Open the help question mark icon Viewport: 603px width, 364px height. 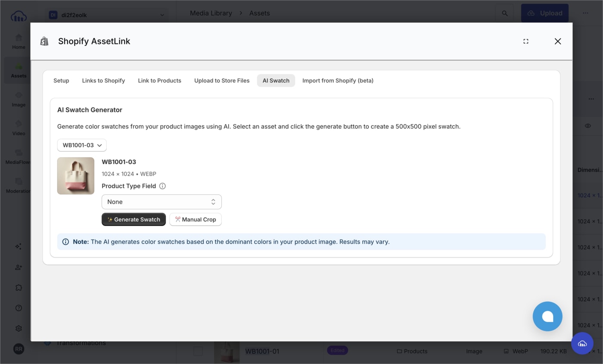point(19,308)
